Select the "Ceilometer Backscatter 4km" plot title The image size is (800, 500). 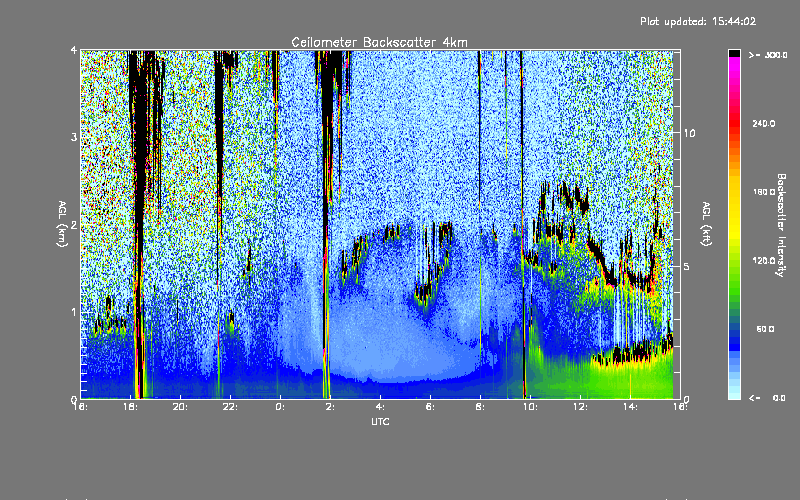pos(379,42)
